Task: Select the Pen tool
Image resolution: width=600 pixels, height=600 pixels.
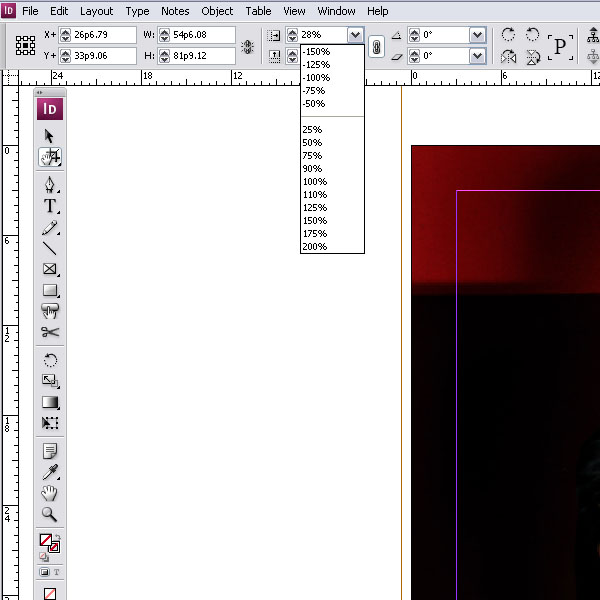Action: [50, 184]
